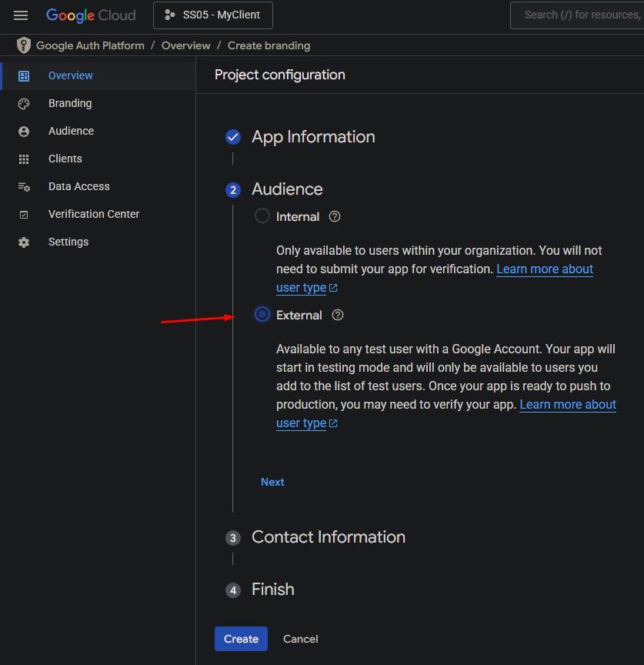Image resolution: width=644 pixels, height=665 pixels.
Task: Click the Clients grid icon
Action: 24,159
